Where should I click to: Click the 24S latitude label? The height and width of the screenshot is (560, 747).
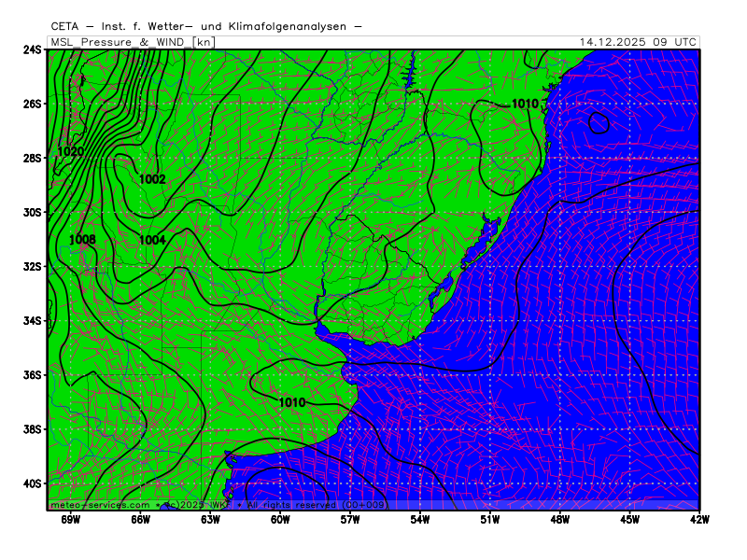[33, 49]
